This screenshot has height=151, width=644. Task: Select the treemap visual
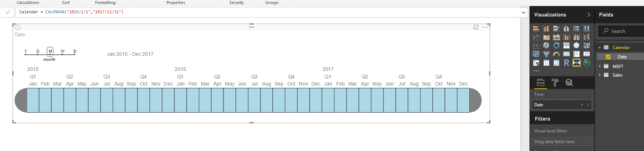(x=566, y=45)
